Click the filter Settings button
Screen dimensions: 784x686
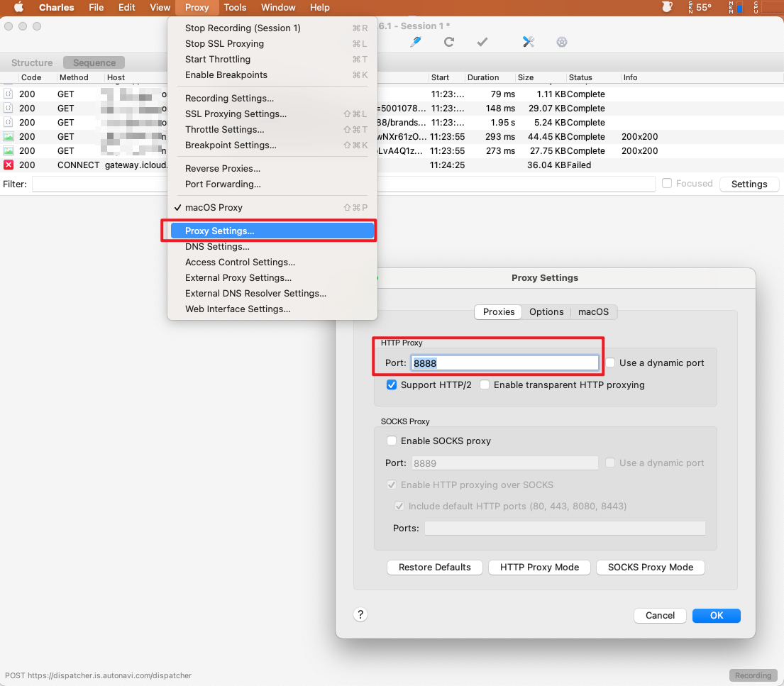pyautogui.click(x=749, y=184)
